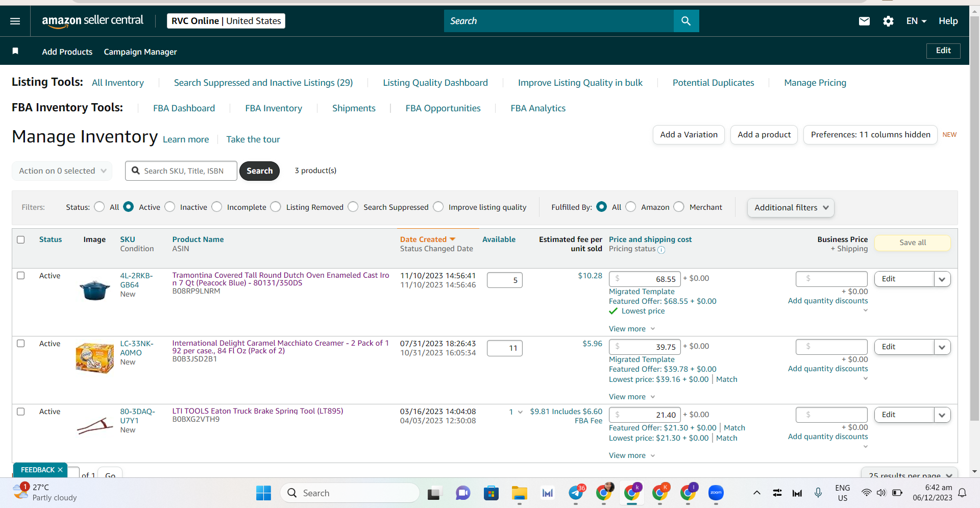
Task: Open the Windows Start menu
Action: pos(263,493)
